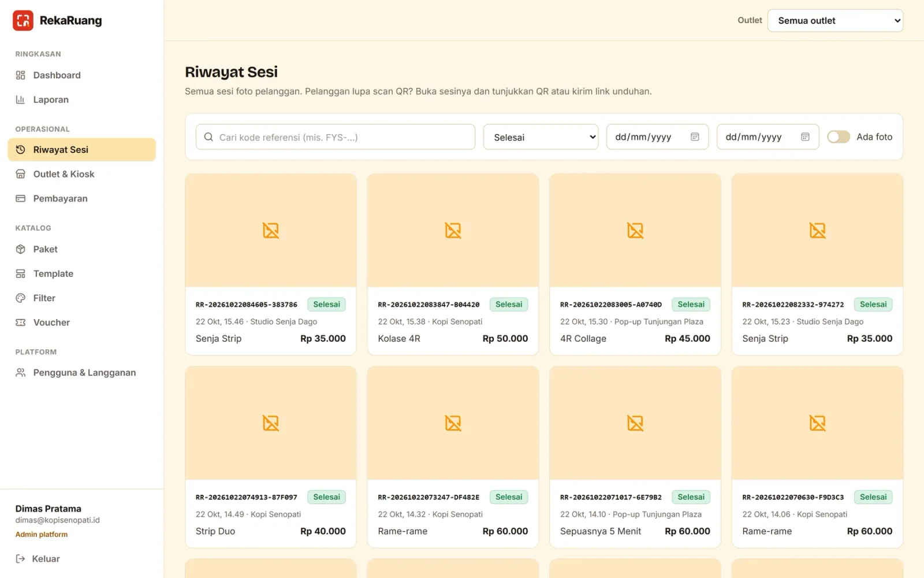This screenshot has width=924, height=578.
Task: Open Dashboard in the sidebar
Action: click(81, 75)
